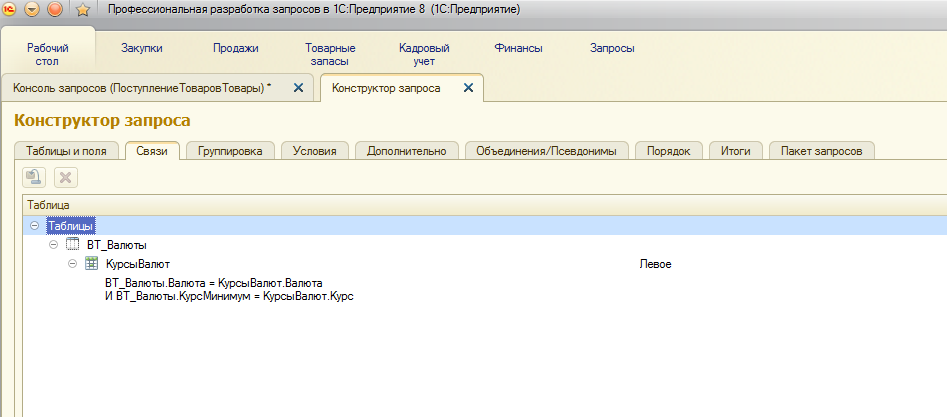This screenshot has width=947, height=417.
Task: Click the orange dropdown arrow in title bar
Action: (32, 9)
